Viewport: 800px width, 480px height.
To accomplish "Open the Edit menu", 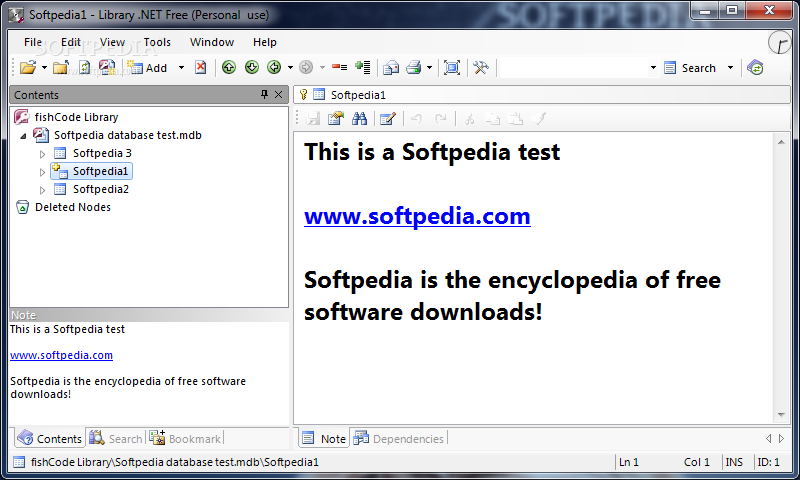I will tap(70, 42).
